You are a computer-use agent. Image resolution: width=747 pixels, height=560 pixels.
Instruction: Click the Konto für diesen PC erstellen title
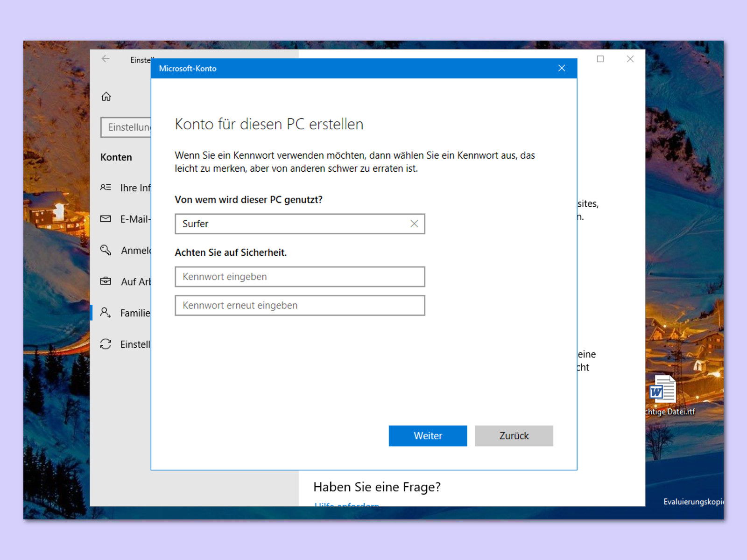coord(269,124)
